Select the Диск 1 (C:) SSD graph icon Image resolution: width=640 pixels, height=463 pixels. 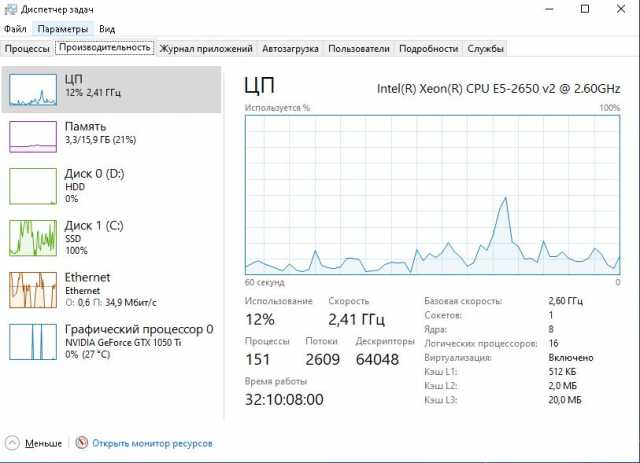pyautogui.click(x=33, y=238)
